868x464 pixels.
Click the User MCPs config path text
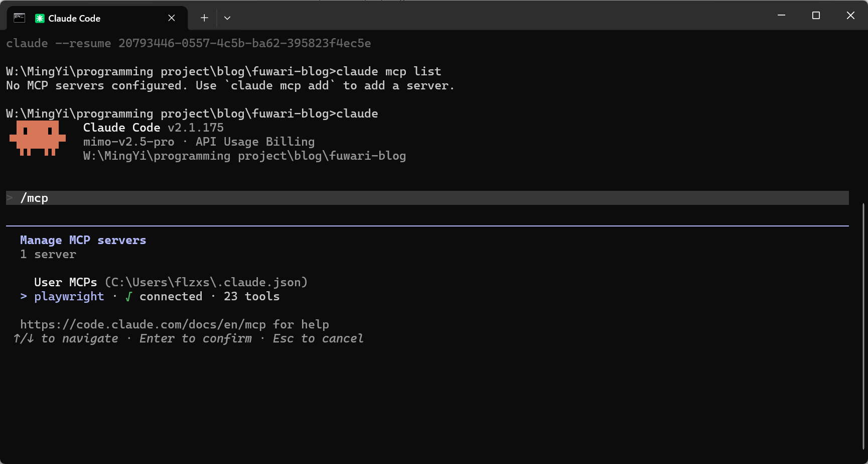tap(206, 282)
